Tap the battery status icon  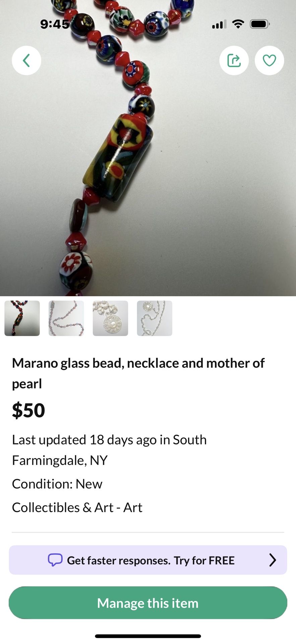pyautogui.click(x=260, y=24)
